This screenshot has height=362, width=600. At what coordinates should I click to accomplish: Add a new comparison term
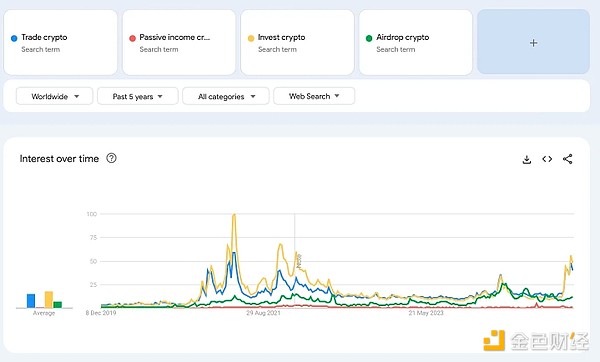coord(533,42)
